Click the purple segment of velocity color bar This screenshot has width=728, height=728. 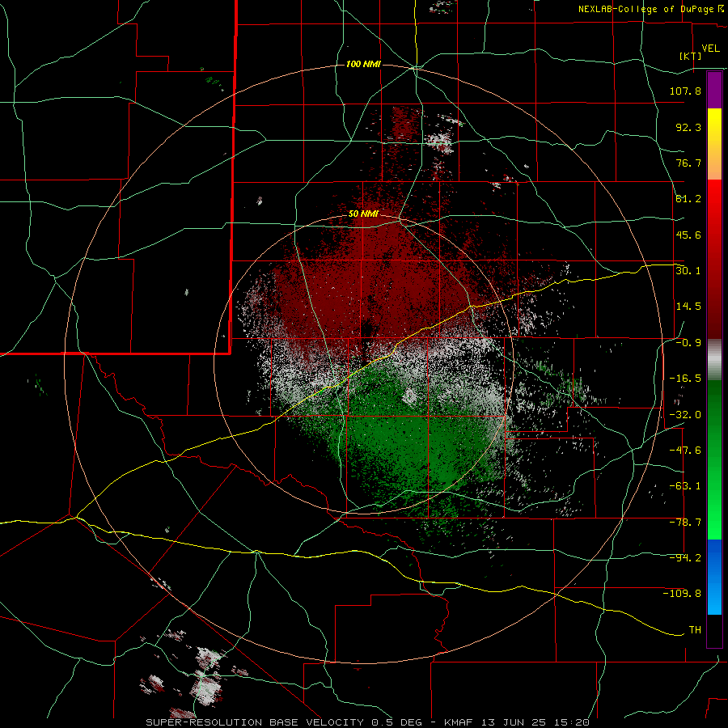[714, 90]
